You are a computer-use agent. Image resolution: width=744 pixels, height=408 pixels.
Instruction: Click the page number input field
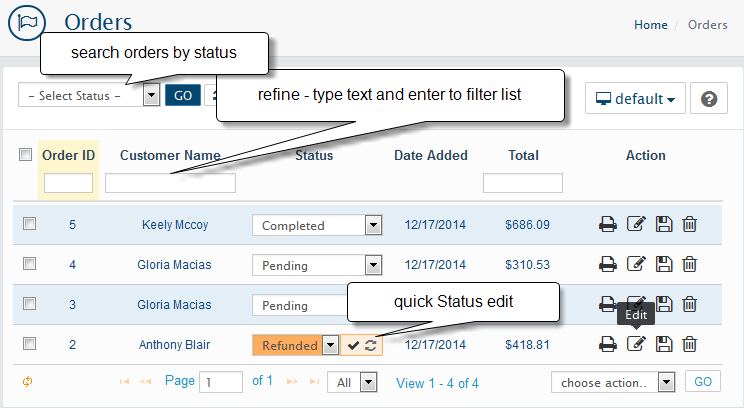click(x=221, y=382)
